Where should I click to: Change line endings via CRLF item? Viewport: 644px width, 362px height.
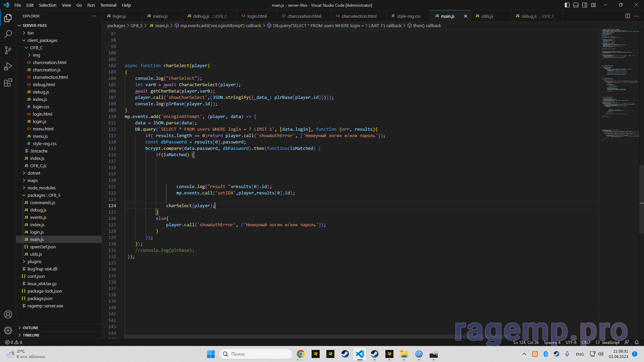tap(586, 342)
